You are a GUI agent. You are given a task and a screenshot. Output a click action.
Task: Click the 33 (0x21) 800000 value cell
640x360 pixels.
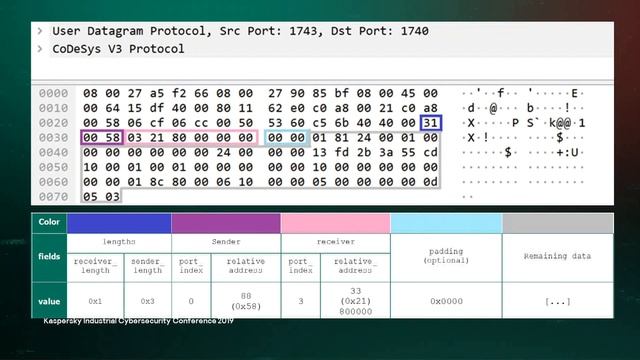(356, 301)
